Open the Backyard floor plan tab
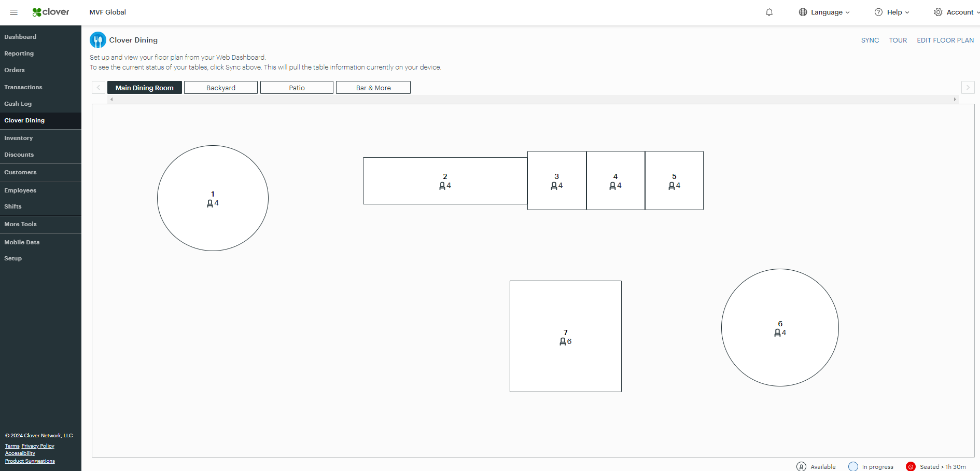 click(x=220, y=87)
